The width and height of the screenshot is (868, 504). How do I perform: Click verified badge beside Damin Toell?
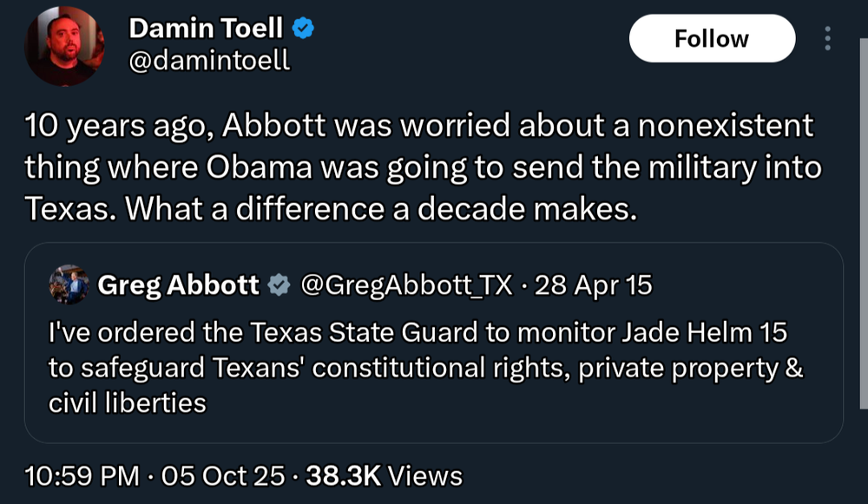(303, 29)
